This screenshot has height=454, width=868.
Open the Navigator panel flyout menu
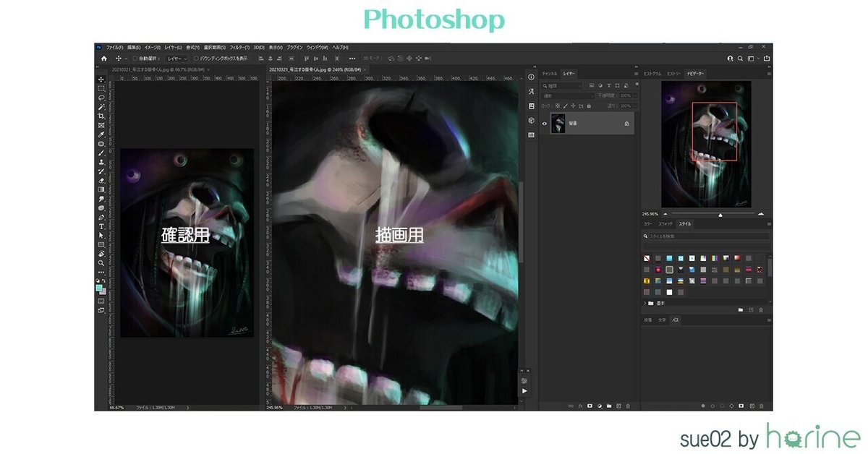769,74
